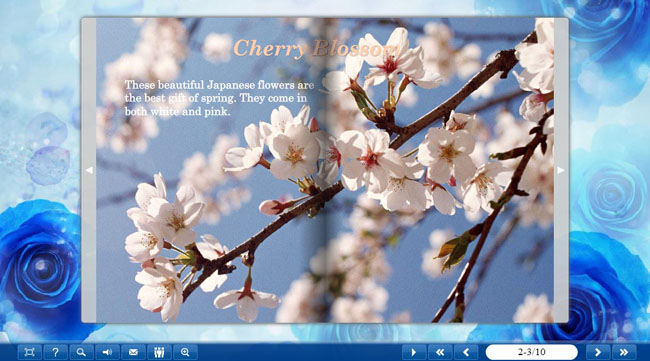Click the Cherry Blossom title text

click(x=314, y=48)
